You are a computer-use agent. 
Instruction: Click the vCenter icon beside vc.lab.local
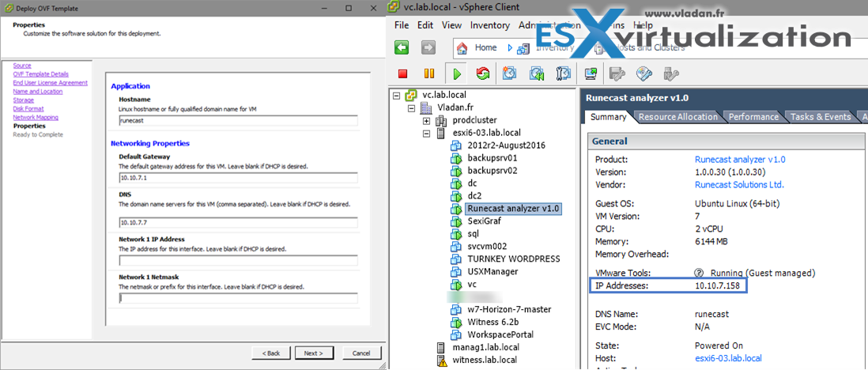[x=411, y=96]
